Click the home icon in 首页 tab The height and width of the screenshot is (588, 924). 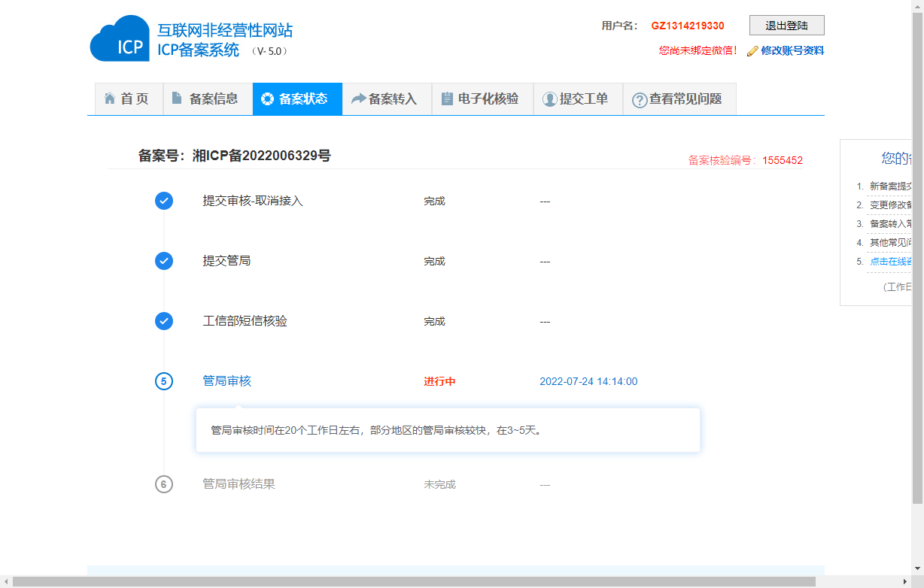click(x=110, y=99)
